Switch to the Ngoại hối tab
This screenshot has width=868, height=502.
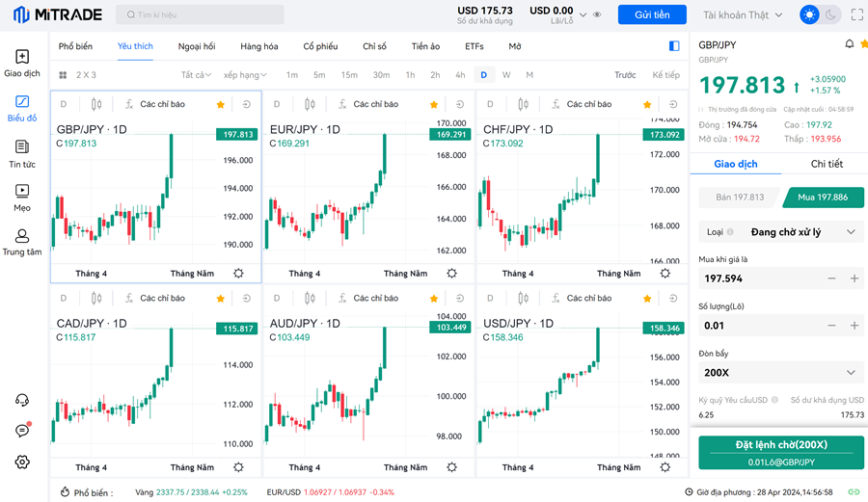pyautogui.click(x=197, y=46)
